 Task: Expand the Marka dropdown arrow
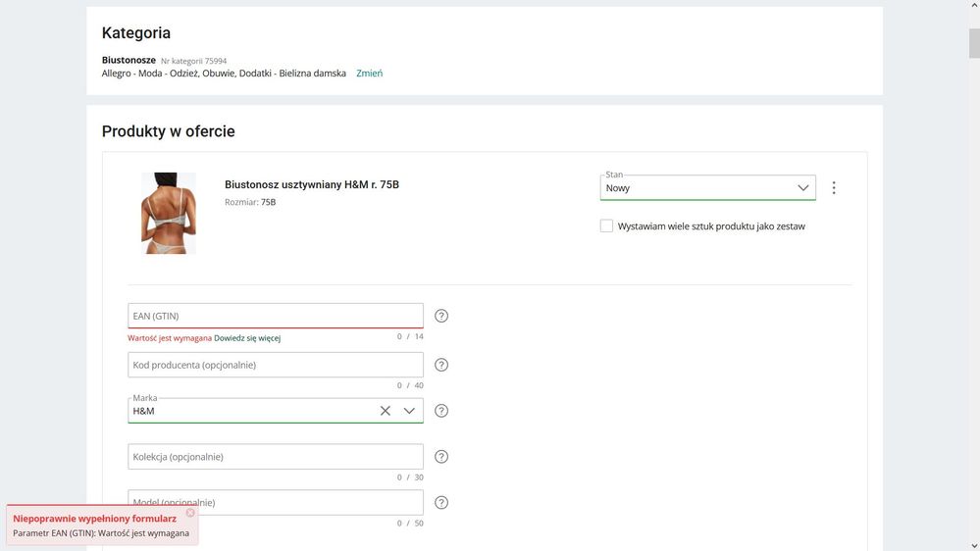click(409, 411)
